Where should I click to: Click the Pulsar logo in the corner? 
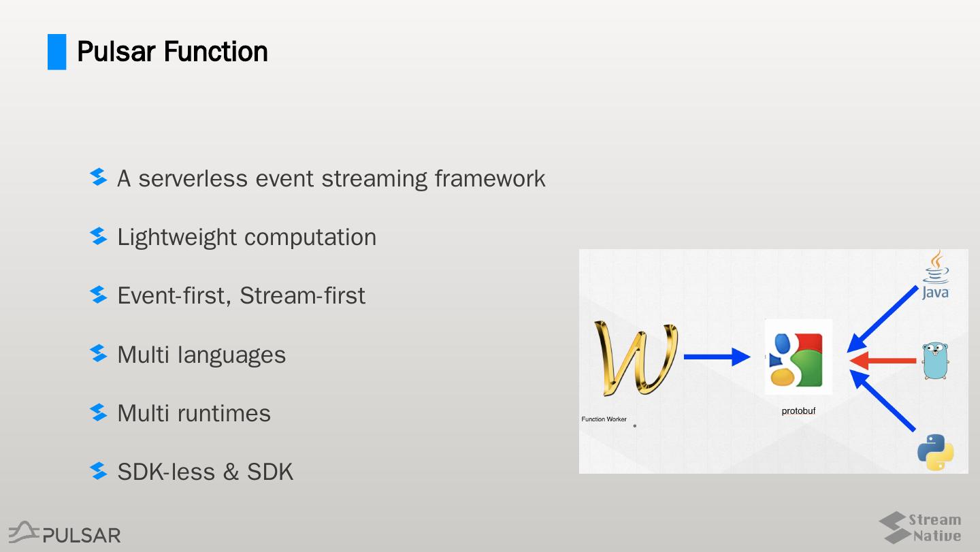pos(65,533)
